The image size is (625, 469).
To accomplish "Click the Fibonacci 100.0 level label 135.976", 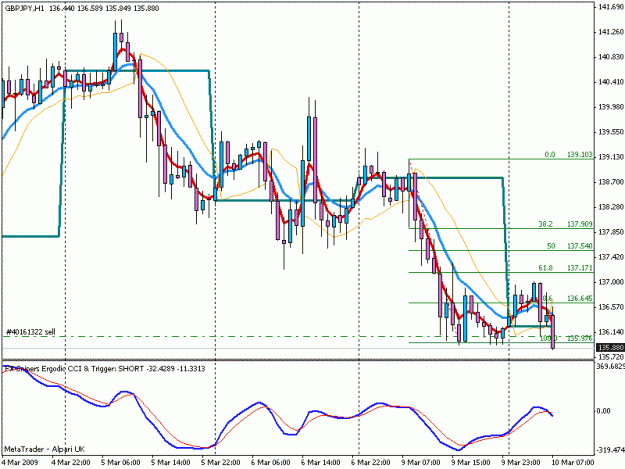I will (580, 338).
